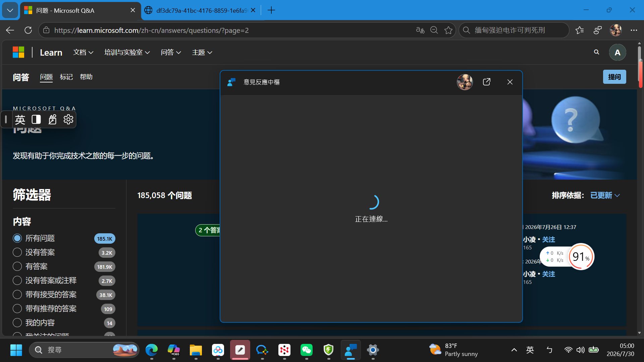This screenshot has width=644, height=362.
Task: Select 没有答案或注释 radio button
Action: coord(17,281)
